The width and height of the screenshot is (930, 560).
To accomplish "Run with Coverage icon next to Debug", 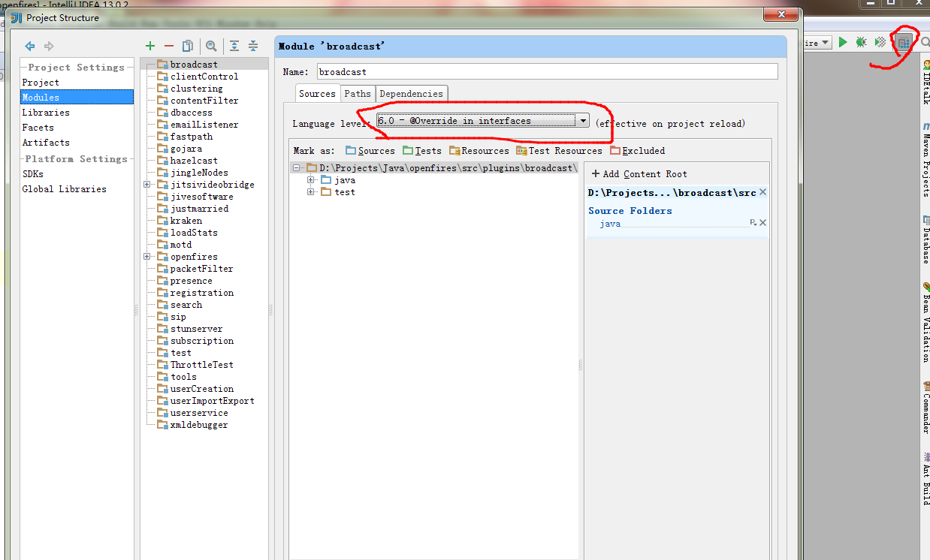I will tap(879, 43).
